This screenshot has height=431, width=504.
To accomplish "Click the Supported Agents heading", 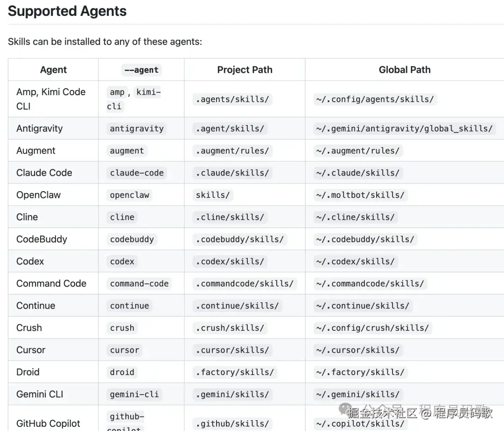I will coord(67,11).
